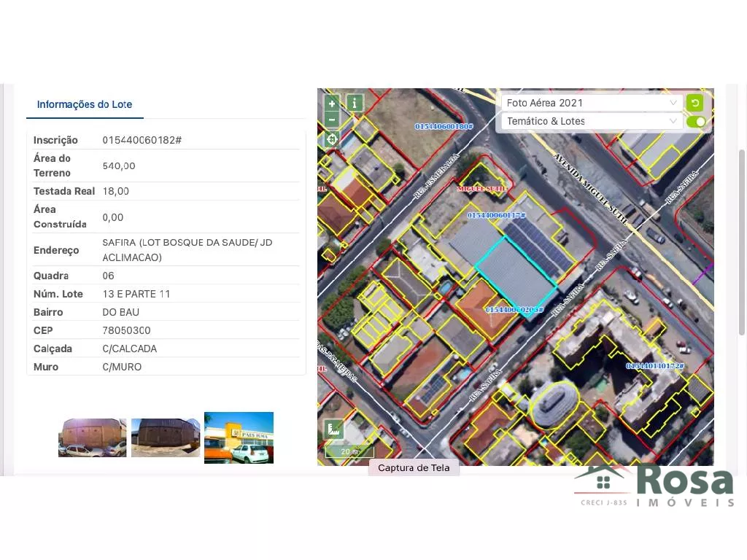This screenshot has width=747, height=560.
Task: Open the Foto Aérea 2021 dropdown
Action: 592,103
